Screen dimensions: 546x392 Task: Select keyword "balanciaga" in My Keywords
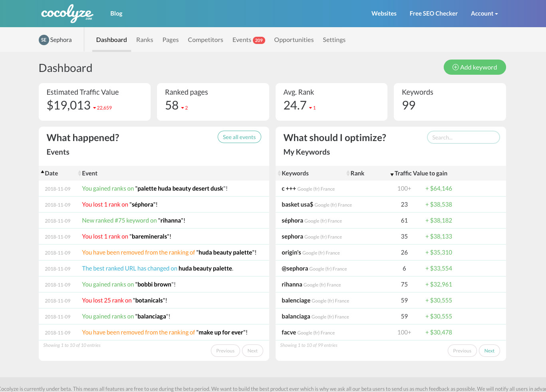tap(296, 316)
